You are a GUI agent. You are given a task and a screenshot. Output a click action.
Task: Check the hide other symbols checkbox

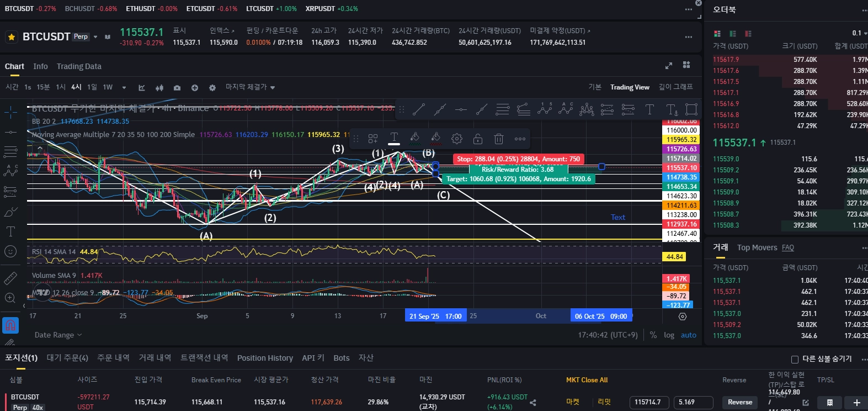(x=795, y=359)
